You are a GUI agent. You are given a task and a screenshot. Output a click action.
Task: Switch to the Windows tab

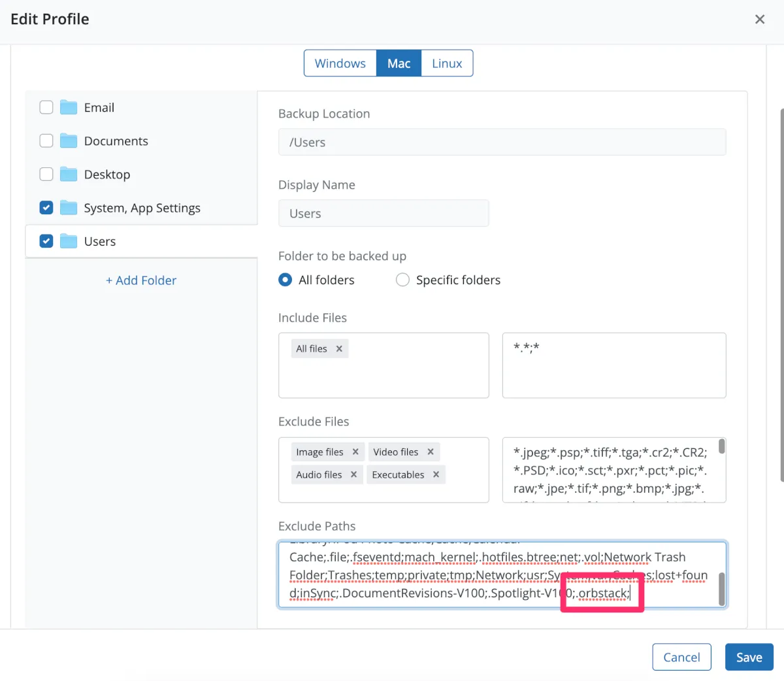(340, 63)
